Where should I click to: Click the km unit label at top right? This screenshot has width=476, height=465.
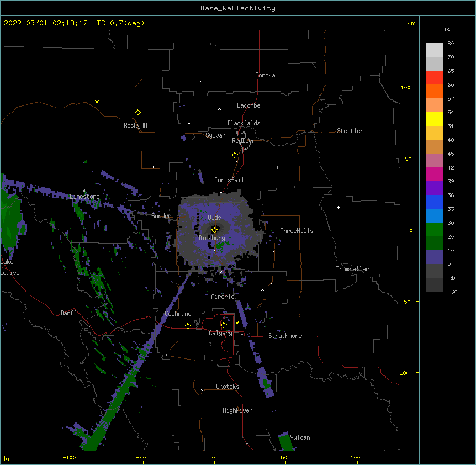pyautogui.click(x=411, y=23)
